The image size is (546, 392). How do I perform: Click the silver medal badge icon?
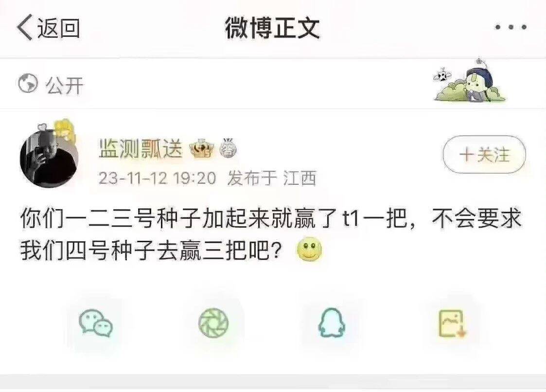coord(228,148)
